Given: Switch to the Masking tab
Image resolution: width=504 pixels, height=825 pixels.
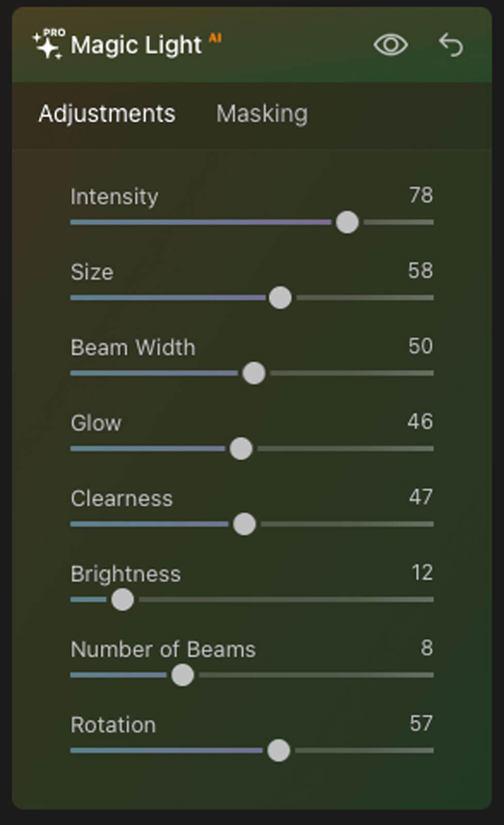Looking at the screenshot, I should click(x=262, y=113).
